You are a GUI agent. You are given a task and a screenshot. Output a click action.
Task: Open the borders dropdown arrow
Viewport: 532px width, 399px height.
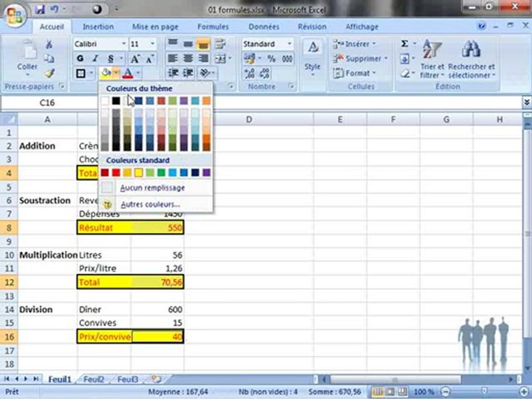pos(91,73)
